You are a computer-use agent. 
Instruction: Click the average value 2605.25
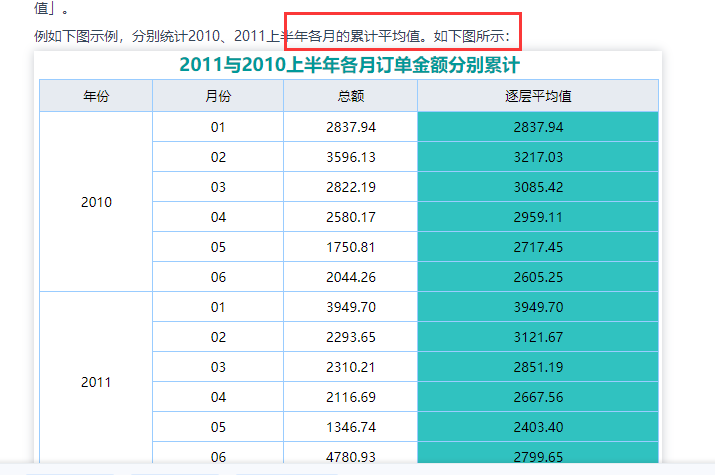click(x=538, y=277)
